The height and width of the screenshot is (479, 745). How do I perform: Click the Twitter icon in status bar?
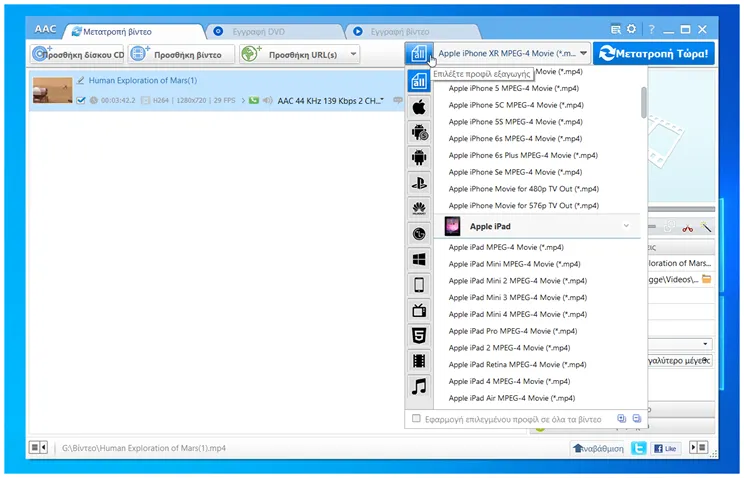pos(638,448)
